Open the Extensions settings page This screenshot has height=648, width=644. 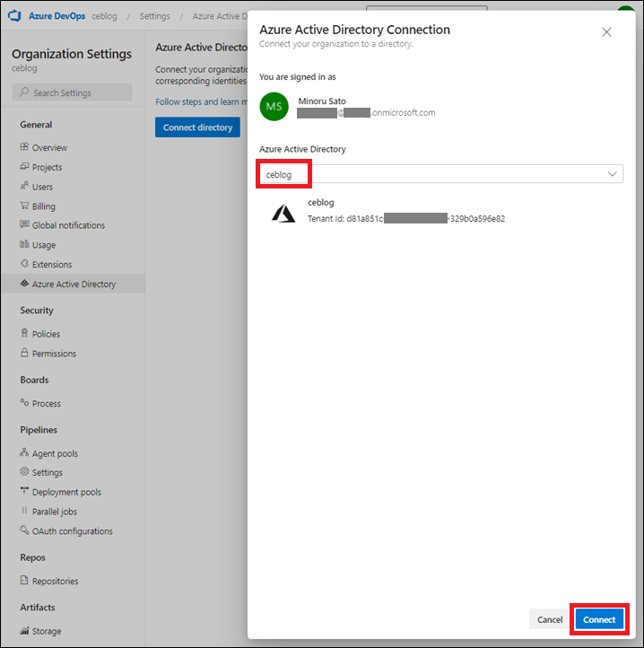click(52, 265)
